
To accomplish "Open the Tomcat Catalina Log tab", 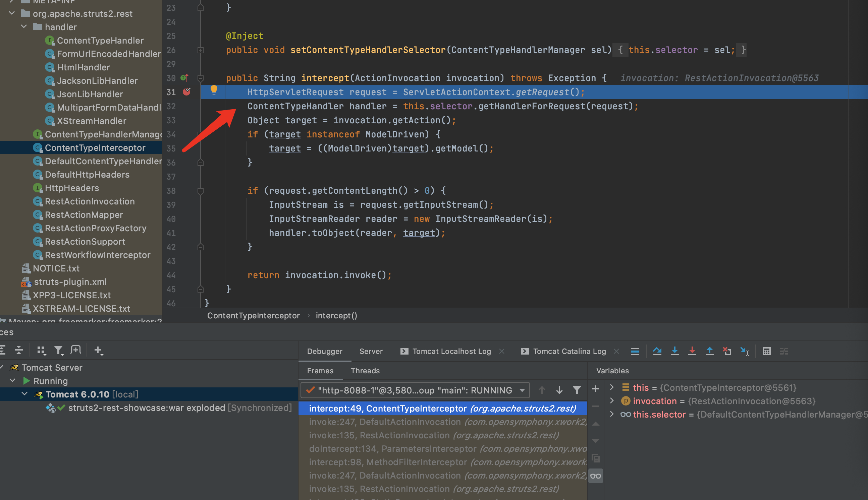I will (x=563, y=351).
